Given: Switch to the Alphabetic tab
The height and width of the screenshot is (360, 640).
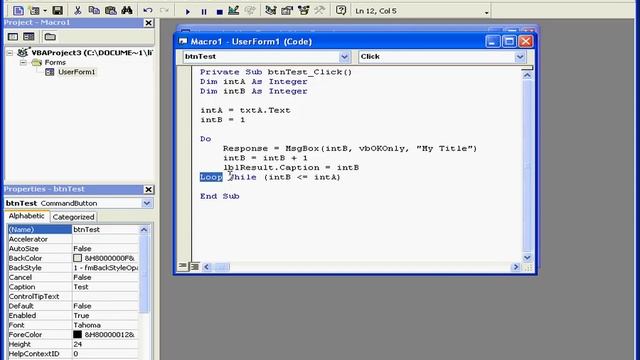Looking at the screenshot, I should [x=27, y=216].
